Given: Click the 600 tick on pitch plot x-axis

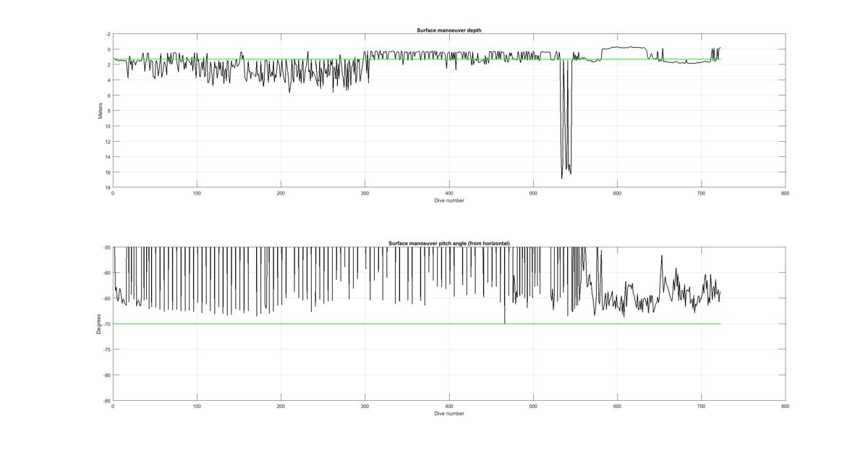Looking at the screenshot, I should (617, 407).
